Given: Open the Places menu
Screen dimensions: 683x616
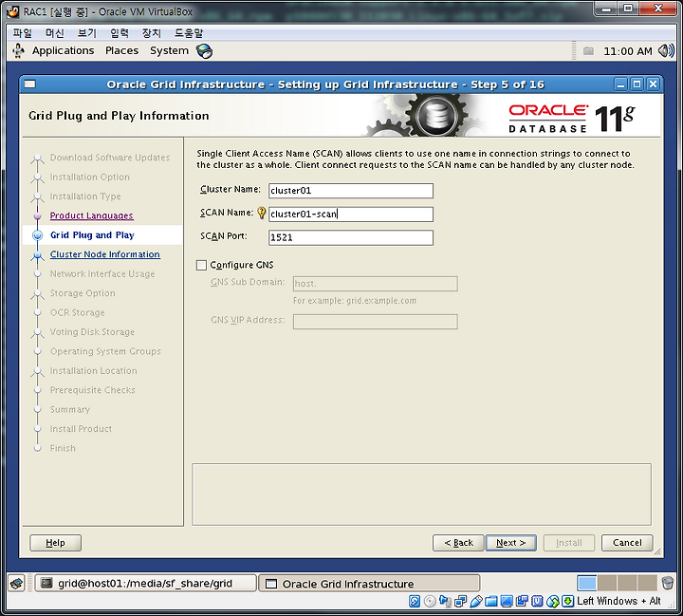Looking at the screenshot, I should tap(122, 50).
